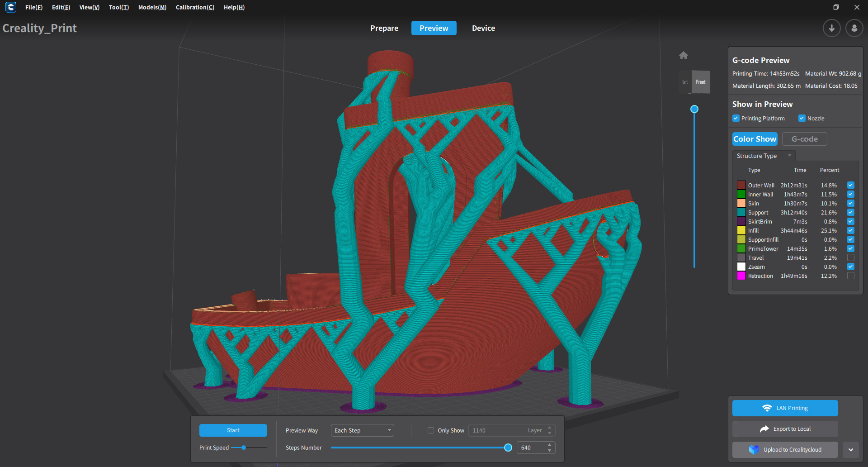This screenshot has height=467, width=868.
Task: Adjust the Print Speed slider handle
Action: pos(244,448)
